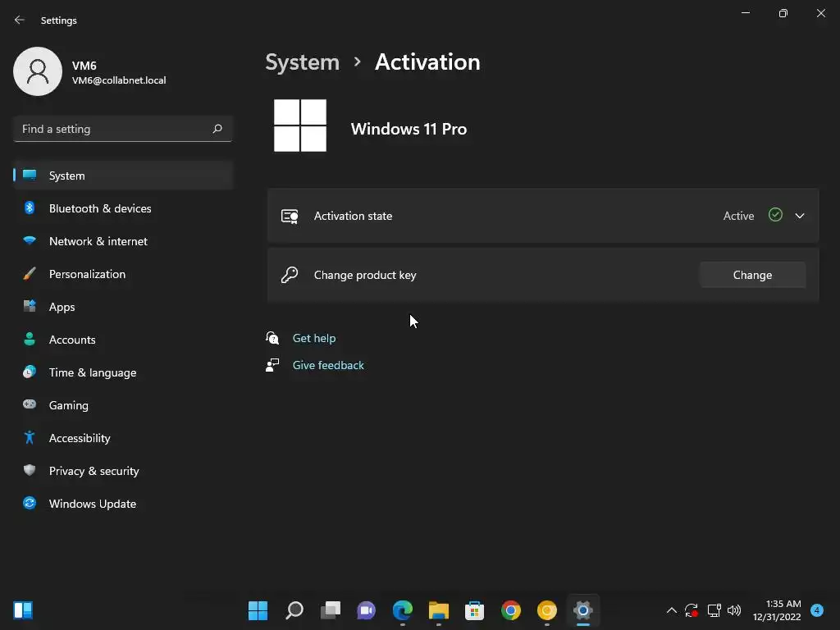840x630 pixels.
Task: Open Accounts settings
Action: click(123, 340)
